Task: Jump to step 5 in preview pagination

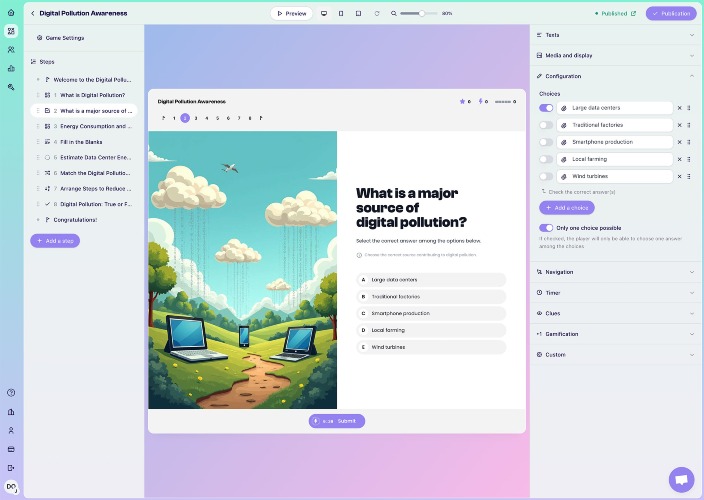Action: tap(217, 118)
